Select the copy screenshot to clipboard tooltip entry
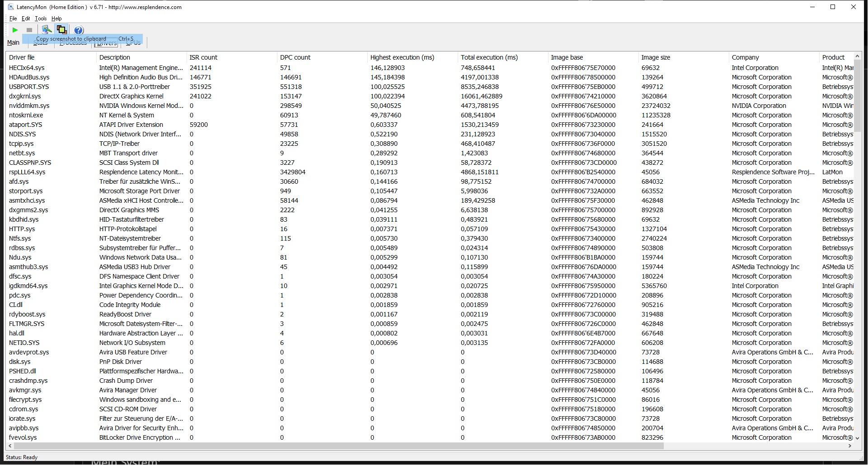 [x=83, y=39]
